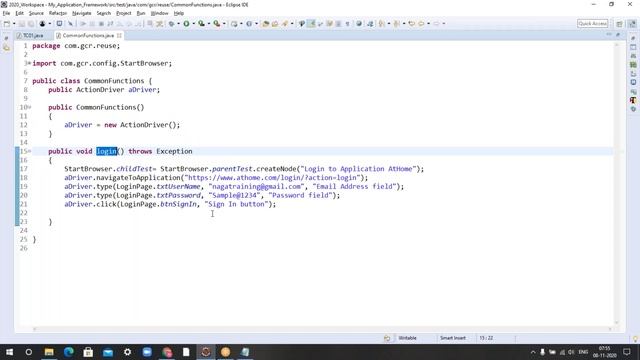Expand the folded import block on line 3
The image size is (640, 360).
point(29,63)
